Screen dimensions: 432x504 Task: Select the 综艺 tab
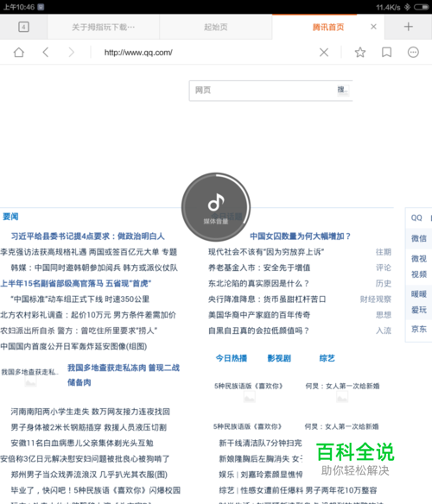pos(327,358)
